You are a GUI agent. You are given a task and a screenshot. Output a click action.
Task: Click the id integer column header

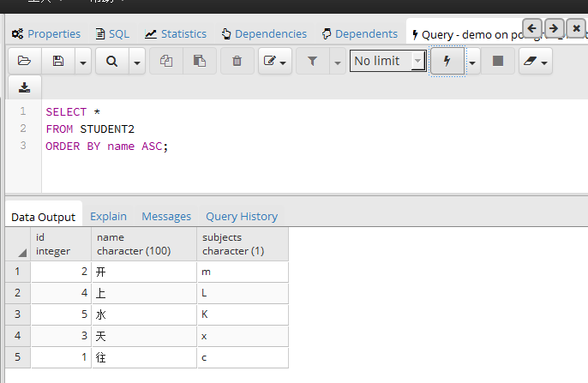click(61, 244)
